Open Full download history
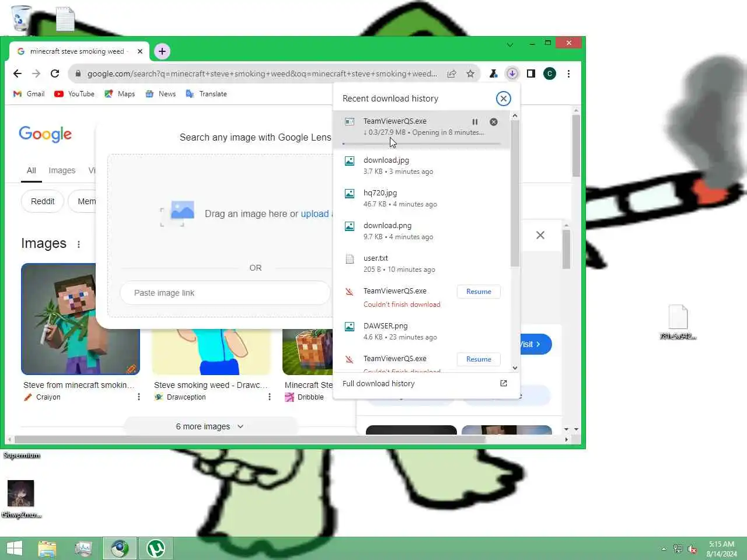 [425, 384]
